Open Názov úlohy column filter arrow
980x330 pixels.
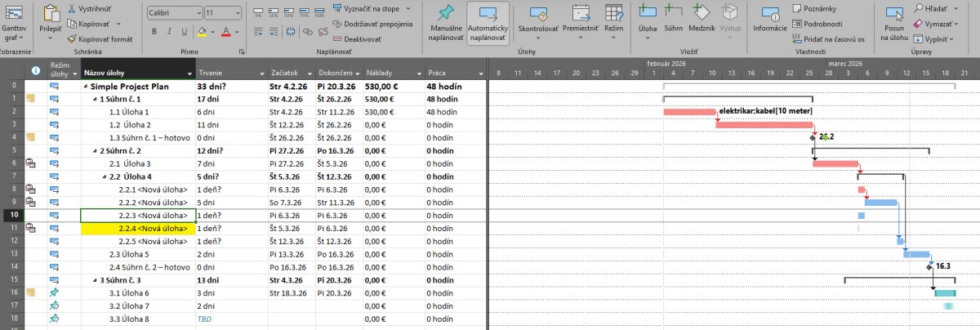coord(189,74)
